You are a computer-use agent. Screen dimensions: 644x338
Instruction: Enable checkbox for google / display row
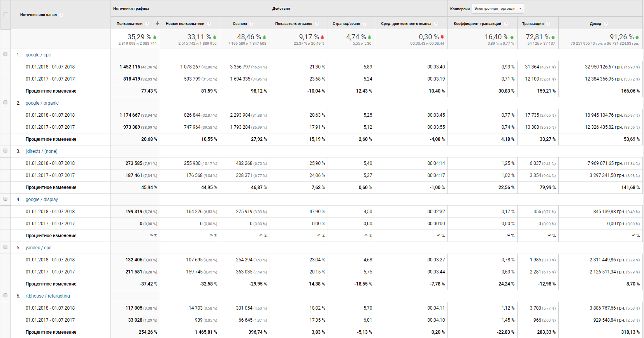tap(5, 199)
